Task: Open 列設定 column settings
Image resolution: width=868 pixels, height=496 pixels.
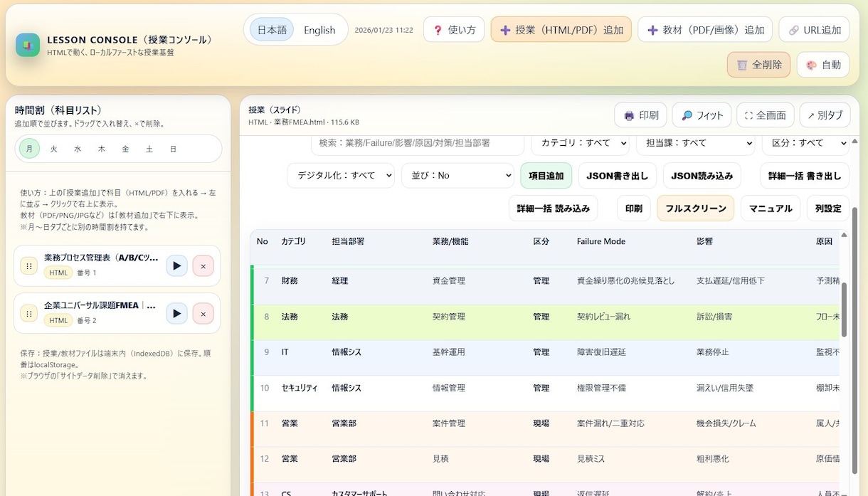Action: tap(828, 209)
